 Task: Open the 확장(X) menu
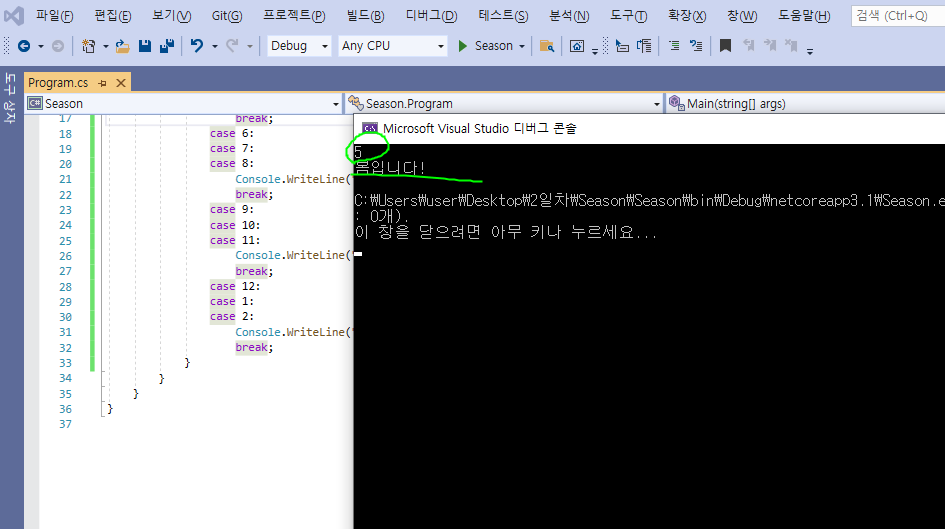[x=687, y=16]
